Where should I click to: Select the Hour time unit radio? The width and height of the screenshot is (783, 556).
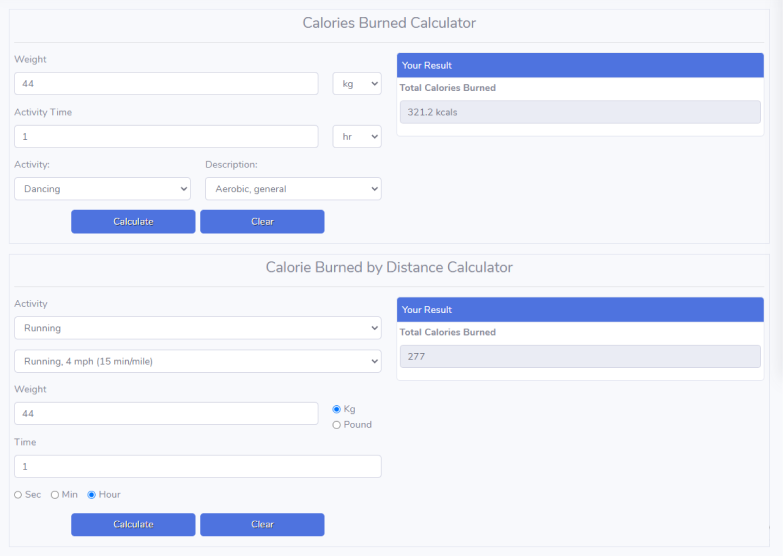[92, 495]
